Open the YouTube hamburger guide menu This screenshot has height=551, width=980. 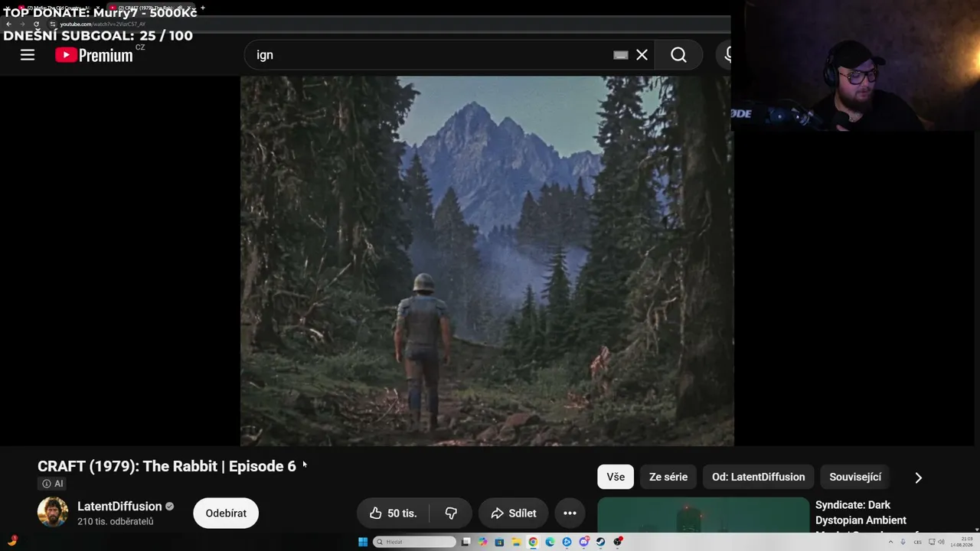coord(28,55)
